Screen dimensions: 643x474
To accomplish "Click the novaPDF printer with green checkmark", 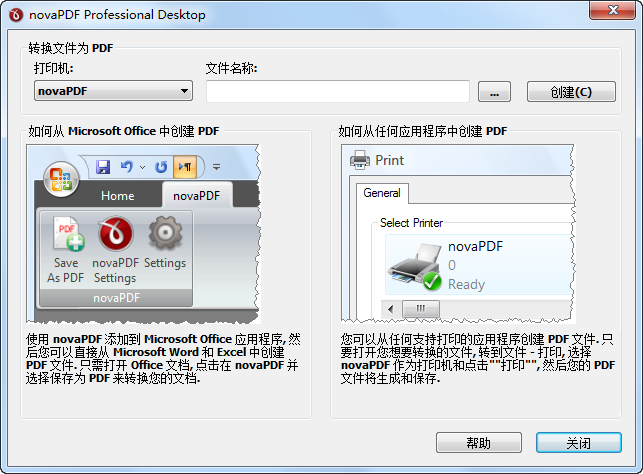I will pyautogui.click(x=415, y=267).
